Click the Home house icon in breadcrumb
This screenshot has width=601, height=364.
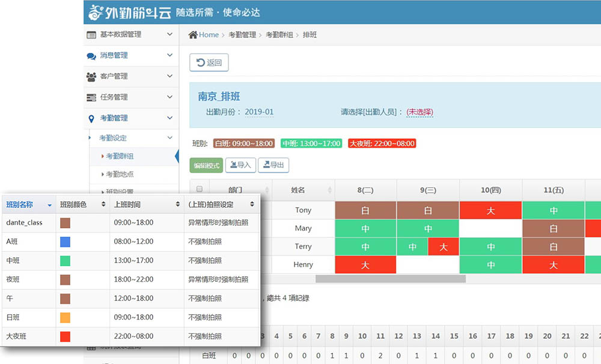192,35
